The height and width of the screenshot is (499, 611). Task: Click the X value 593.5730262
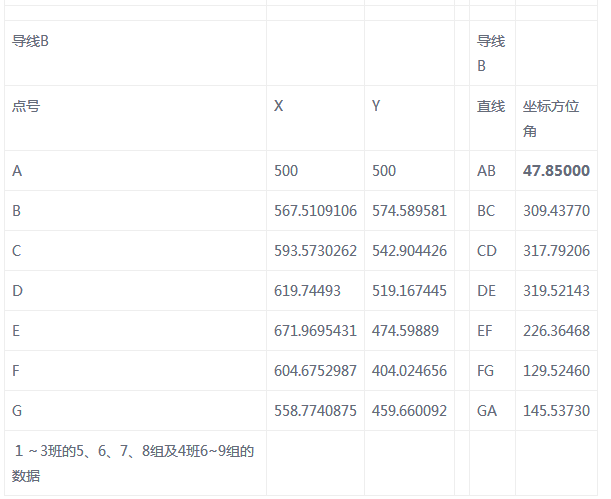point(315,251)
